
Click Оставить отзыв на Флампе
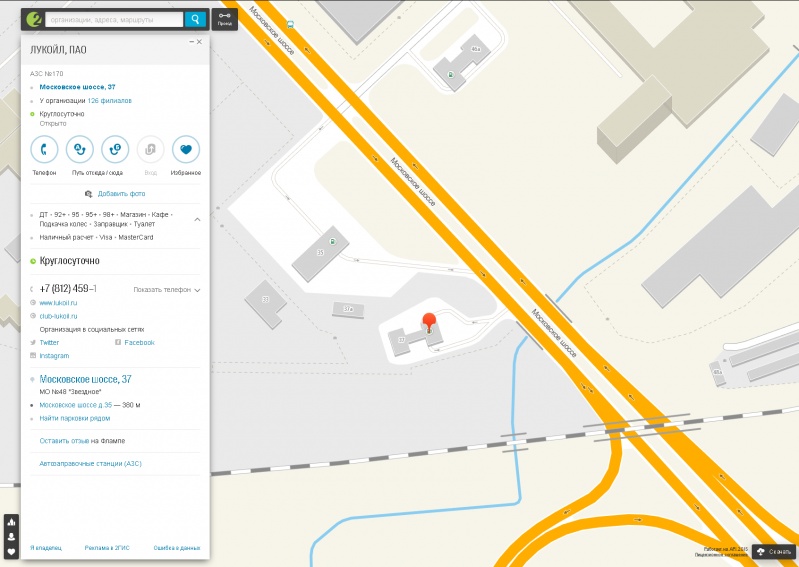pos(82,441)
